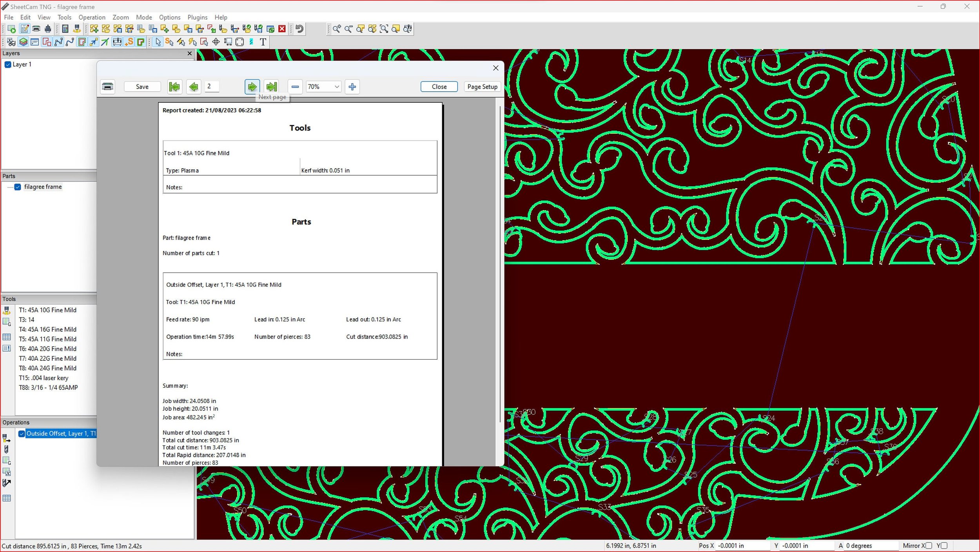Go to next report page

coord(252,87)
